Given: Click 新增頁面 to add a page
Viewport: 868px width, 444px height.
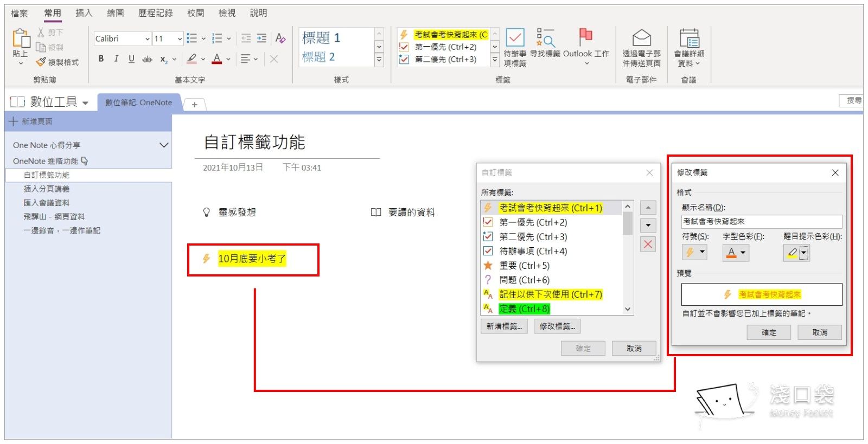Looking at the screenshot, I should 31,122.
